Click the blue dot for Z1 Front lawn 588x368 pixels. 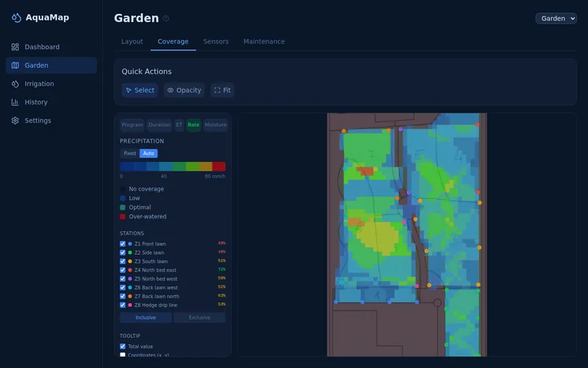pos(130,244)
